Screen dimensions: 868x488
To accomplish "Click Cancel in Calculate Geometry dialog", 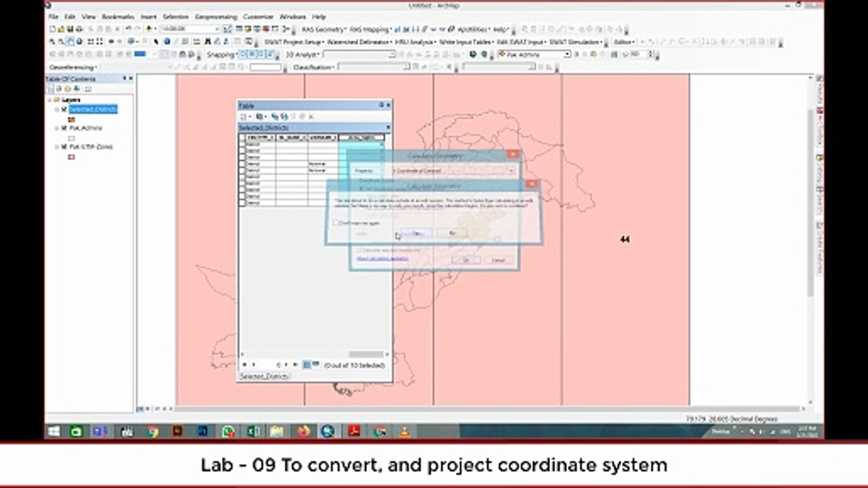I will pos(498,260).
